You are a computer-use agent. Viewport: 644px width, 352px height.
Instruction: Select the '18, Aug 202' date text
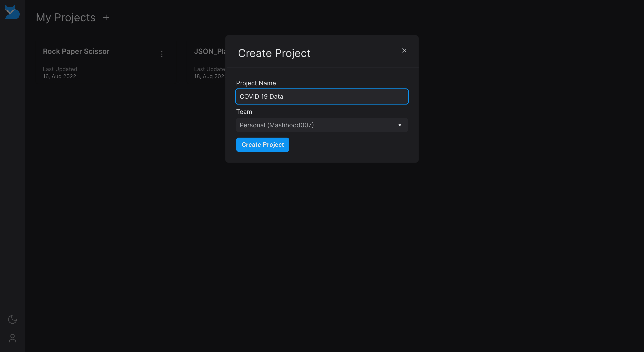point(210,76)
